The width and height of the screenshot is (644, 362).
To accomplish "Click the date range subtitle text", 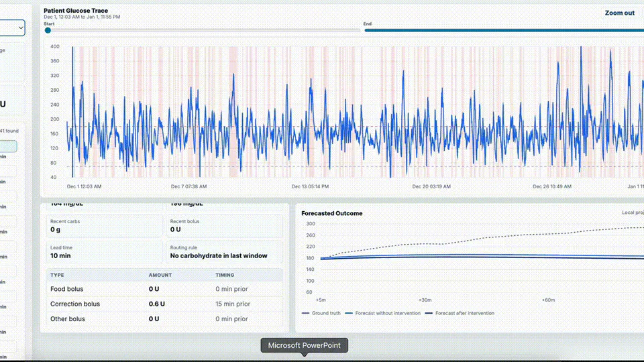I will (x=82, y=17).
